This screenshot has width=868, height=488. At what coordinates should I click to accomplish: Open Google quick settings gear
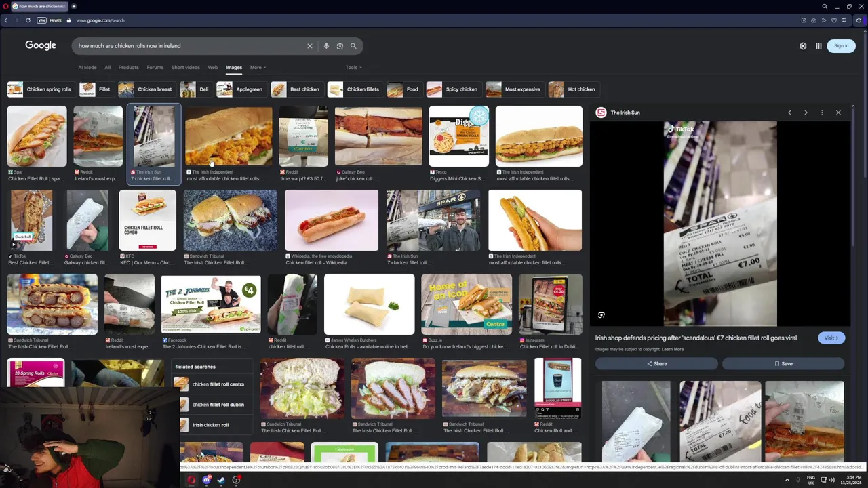coord(803,46)
